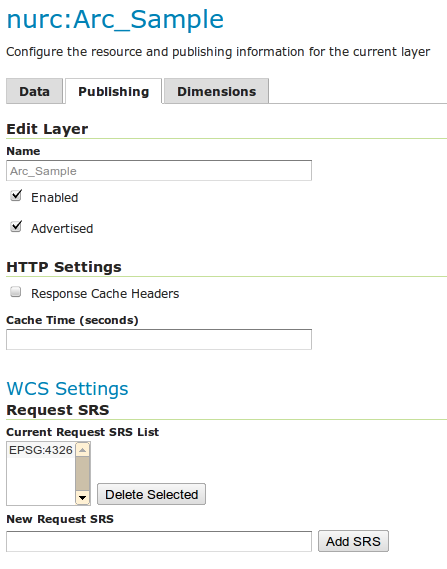The height and width of the screenshot is (569, 447).
Task: Click the SRS list scroll-down arrow
Action: point(83,498)
